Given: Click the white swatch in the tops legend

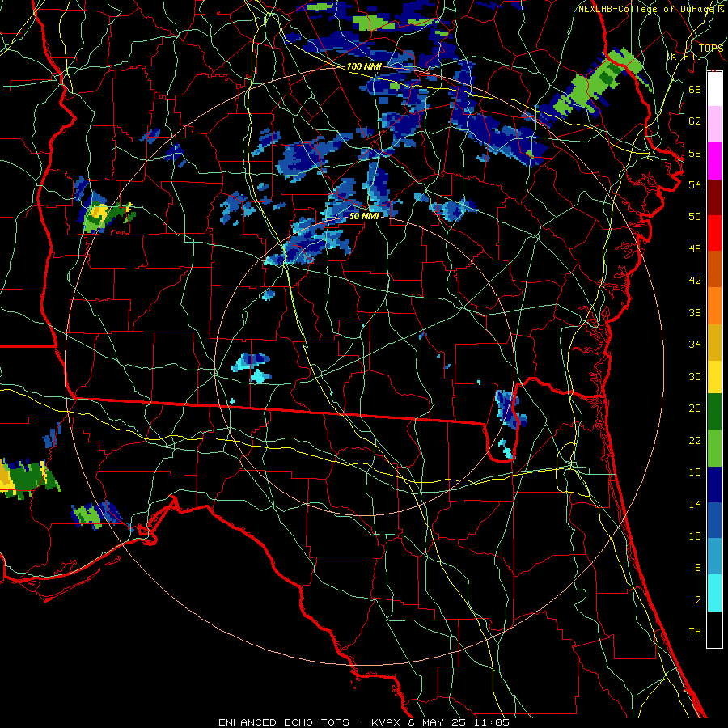Looking at the screenshot, I should tap(714, 89).
